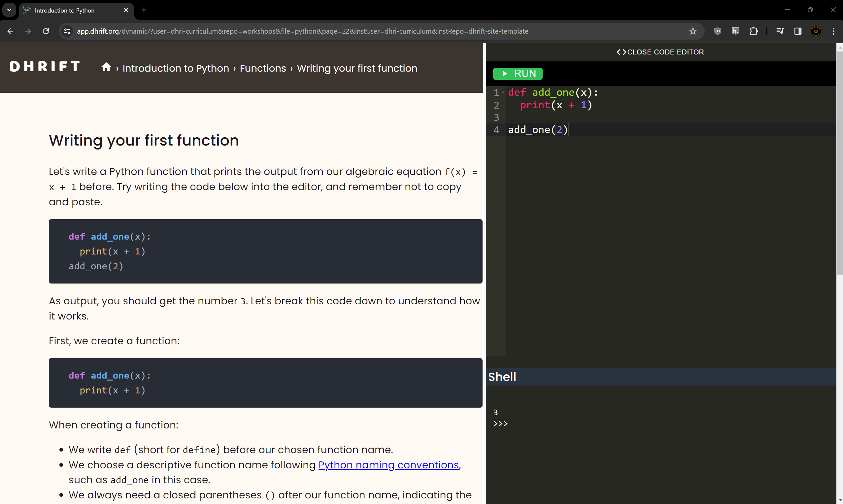843x504 pixels.
Task: Collapse the code fold arrow on line 1
Action: pos(503,92)
